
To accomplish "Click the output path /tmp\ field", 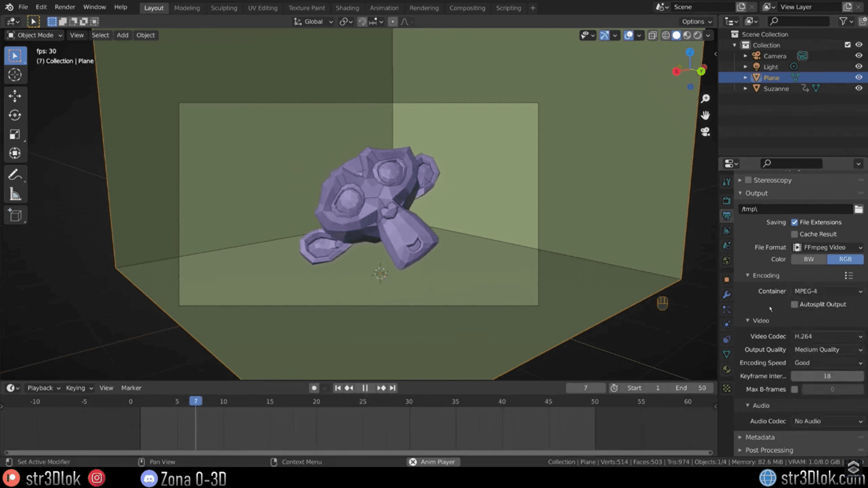I will click(795, 209).
